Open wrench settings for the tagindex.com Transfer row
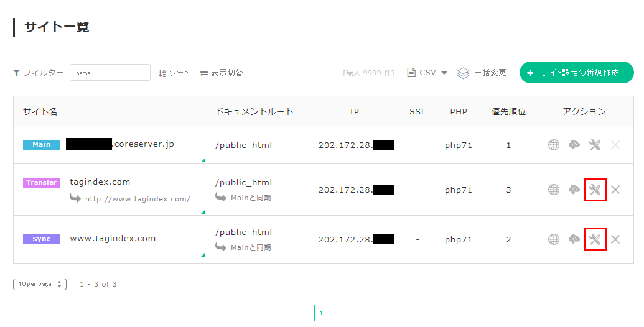Image resolution: width=644 pixels, height=327 pixels. 595,190
